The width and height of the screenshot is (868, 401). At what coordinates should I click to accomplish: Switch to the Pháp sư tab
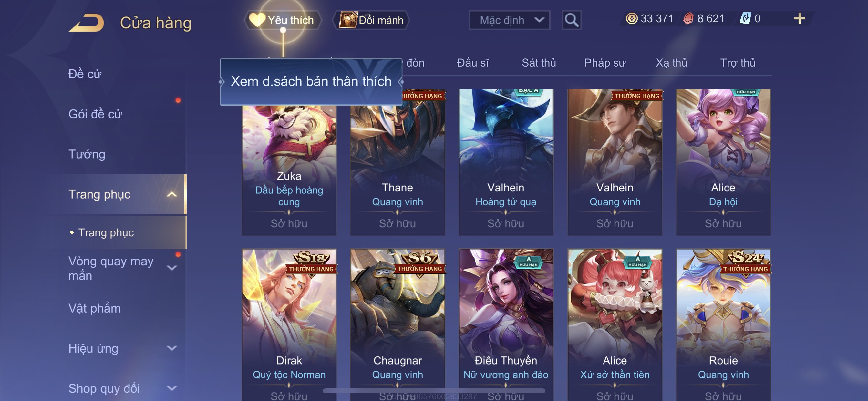605,63
